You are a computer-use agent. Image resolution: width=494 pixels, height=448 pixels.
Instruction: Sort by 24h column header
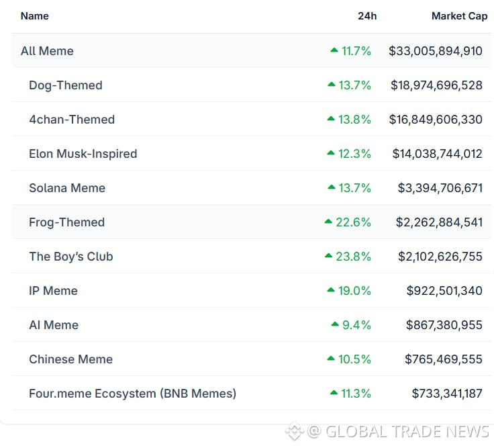click(x=367, y=16)
